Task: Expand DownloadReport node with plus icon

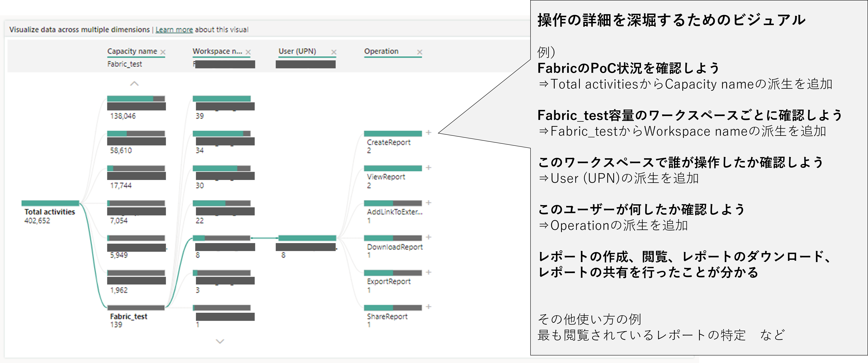Action: click(x=428, y=237)
